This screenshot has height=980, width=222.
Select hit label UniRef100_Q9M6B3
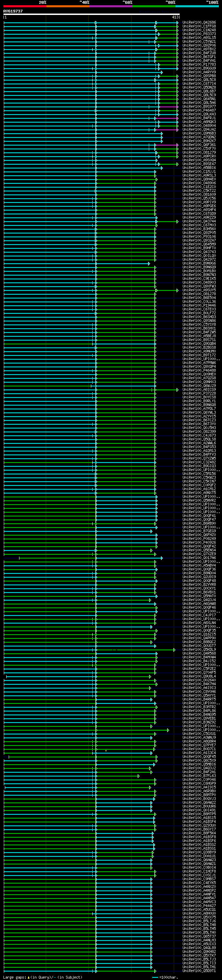pos(199,133)
